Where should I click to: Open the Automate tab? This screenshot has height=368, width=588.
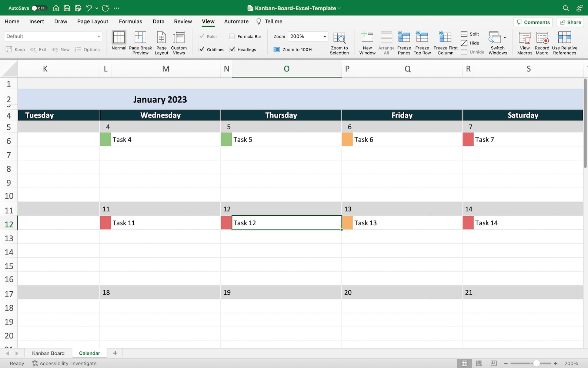(236, 21)
